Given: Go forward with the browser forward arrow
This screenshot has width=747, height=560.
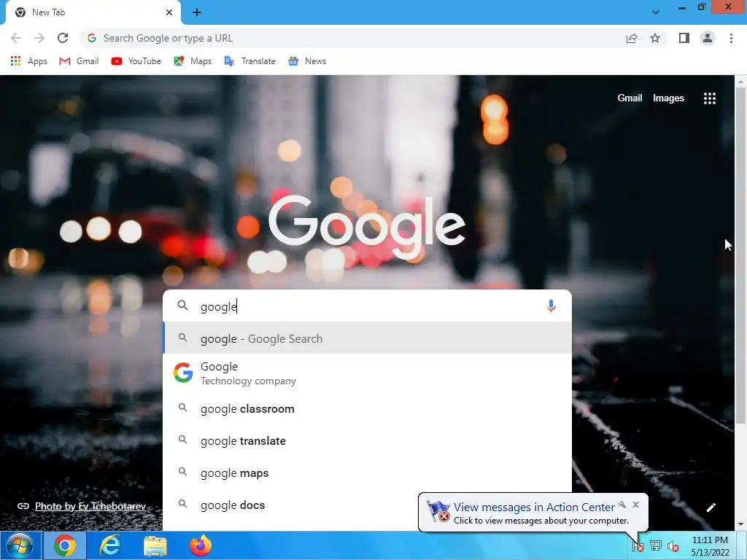Looking at the screenshot, I should [x=39, y=38].
